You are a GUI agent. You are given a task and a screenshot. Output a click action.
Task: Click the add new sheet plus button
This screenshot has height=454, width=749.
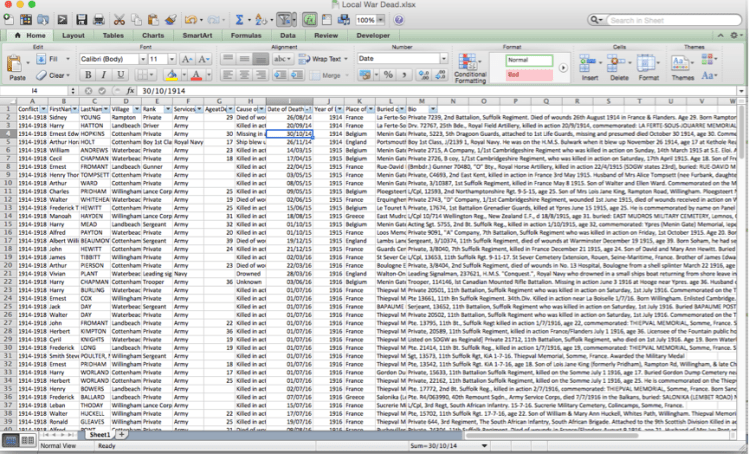[122, 435]
